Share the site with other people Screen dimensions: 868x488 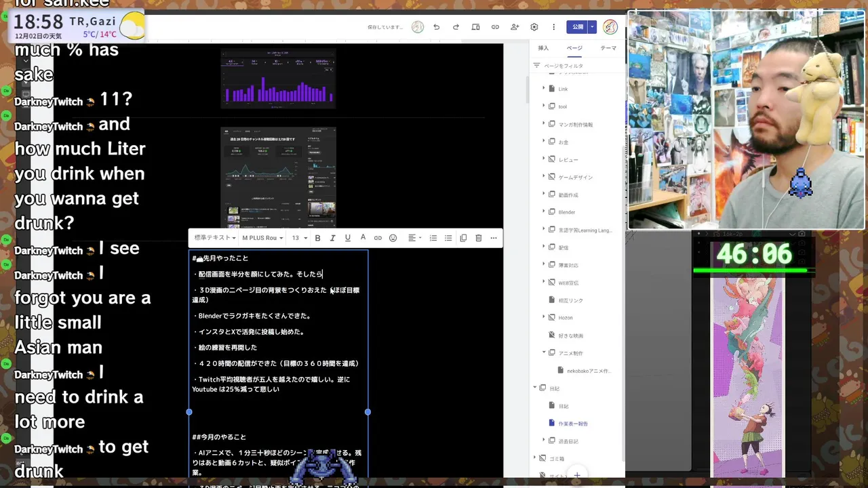[515, 27]
